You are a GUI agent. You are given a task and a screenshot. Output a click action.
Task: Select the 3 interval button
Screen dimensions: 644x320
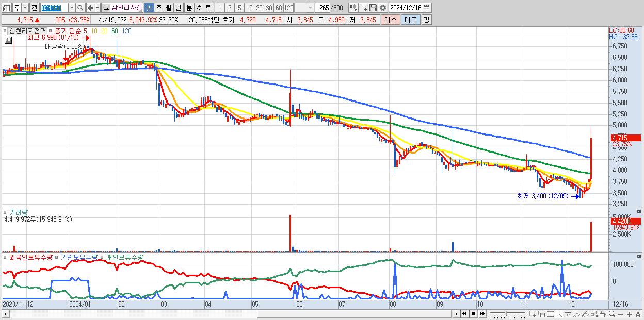[230, 8]
